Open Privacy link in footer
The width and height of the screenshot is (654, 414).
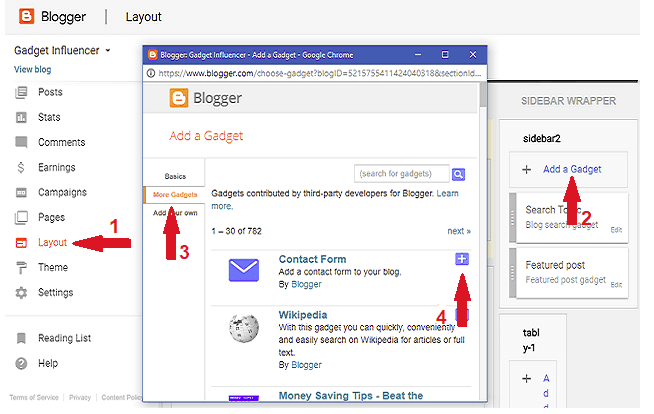pos(80,397)
